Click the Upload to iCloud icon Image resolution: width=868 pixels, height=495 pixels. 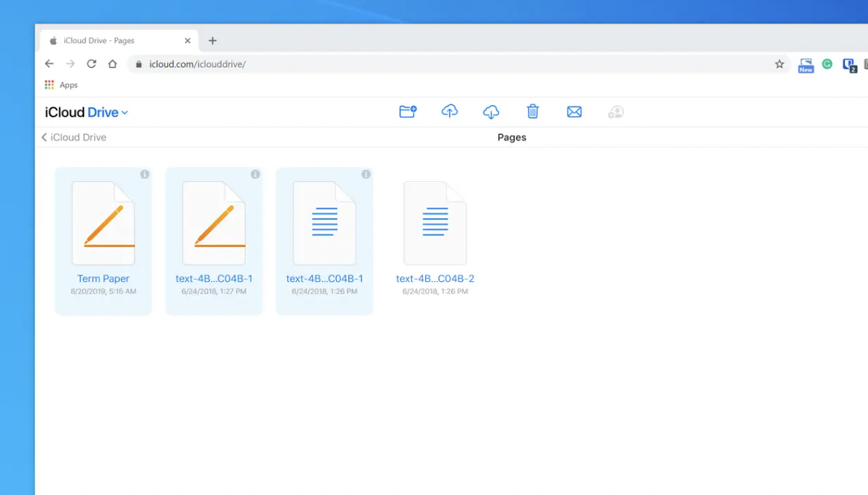450,112
